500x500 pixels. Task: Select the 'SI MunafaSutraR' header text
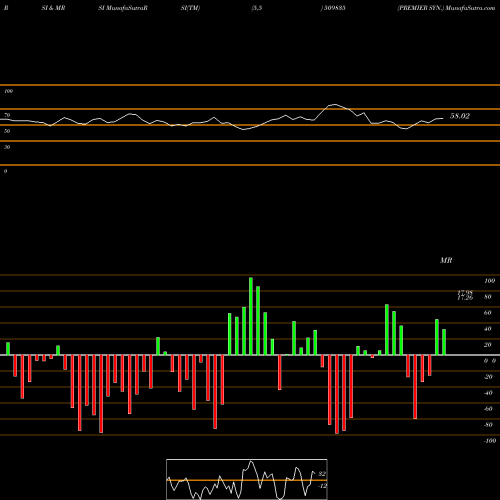point(123,8)
